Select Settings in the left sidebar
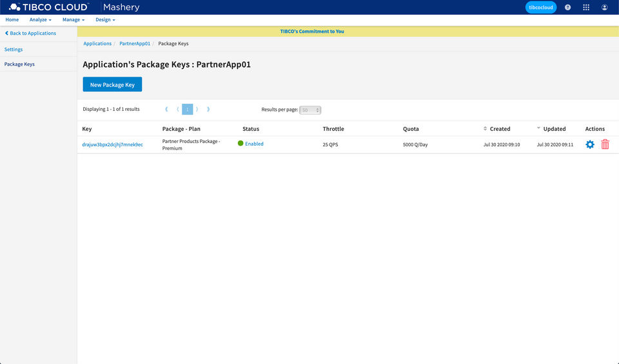 14,50
